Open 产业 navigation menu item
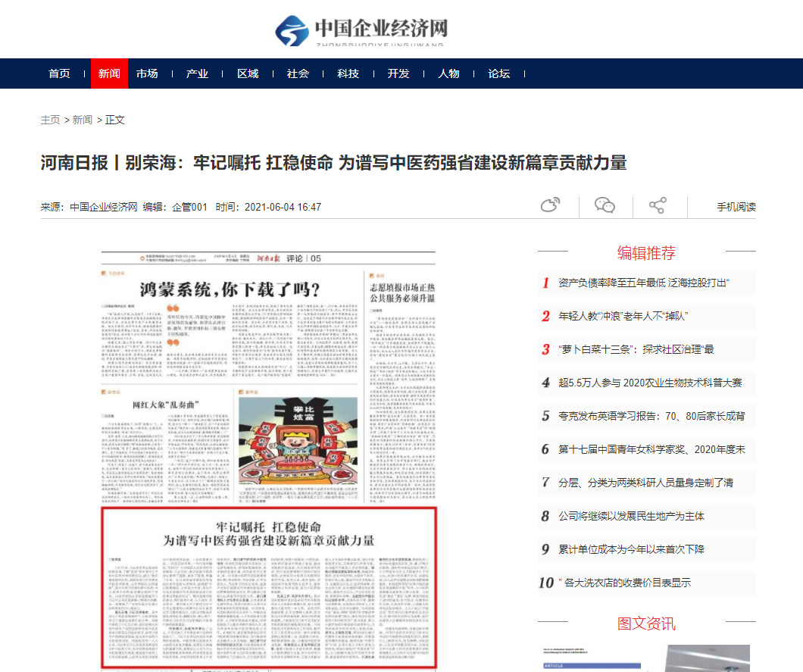This screenshot has height=672, width=803. tap(197, 73)
